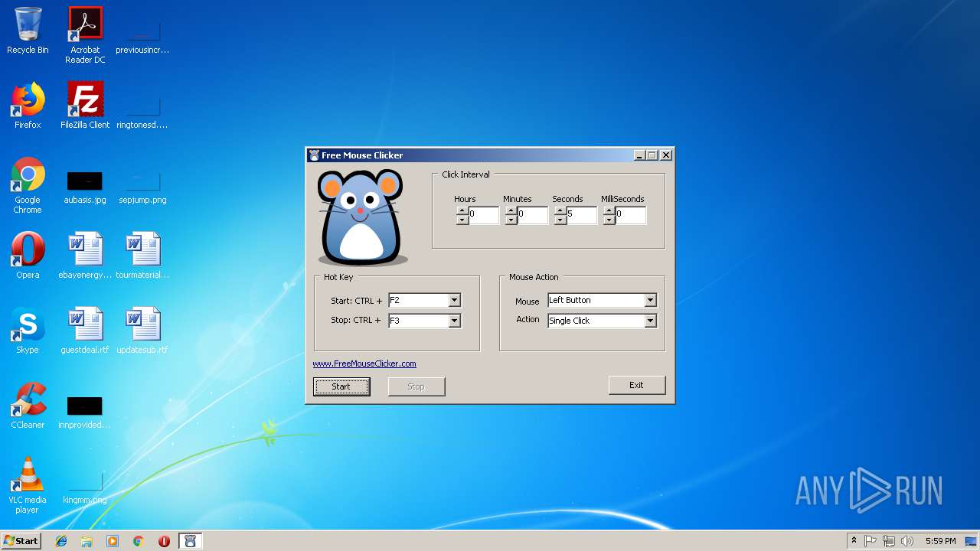Decrease the Minutes value with down arrow
Image resolution: width=980 pixels, height=551 pixels.
[511, 220]
